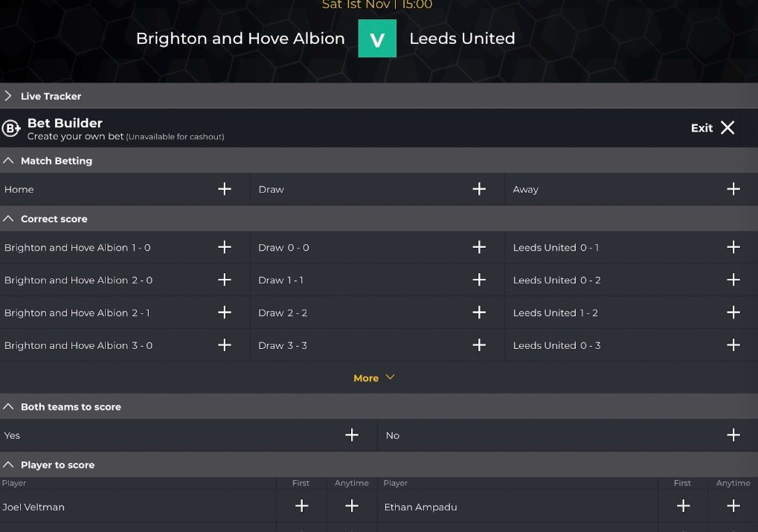Viewport: 758px width, 532px height.
Task: Toggle Draw 0 - 0 correct score
Action: pos(478,247)
